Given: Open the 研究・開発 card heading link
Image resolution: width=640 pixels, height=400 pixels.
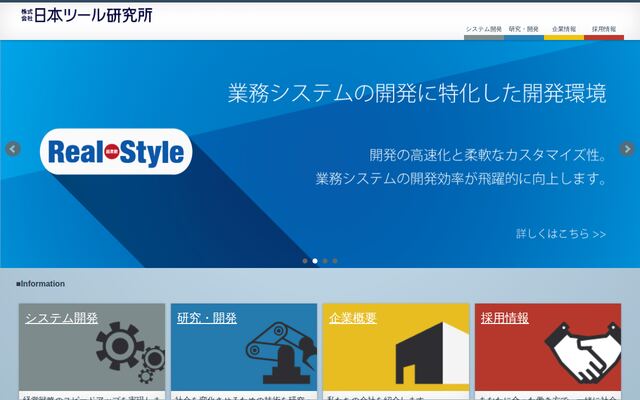Looking at the screenshot, I should pyautogui.click(x=207, y=318).
